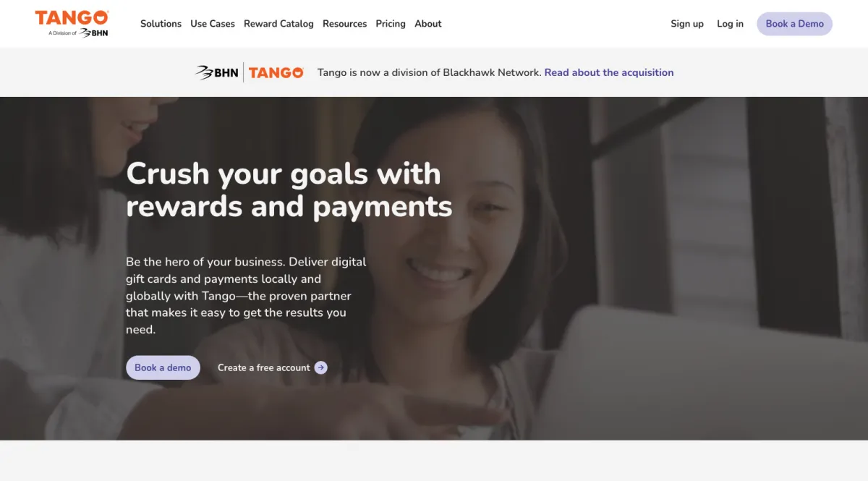Click the Tango logo in the header

click(x=72, y=17)
